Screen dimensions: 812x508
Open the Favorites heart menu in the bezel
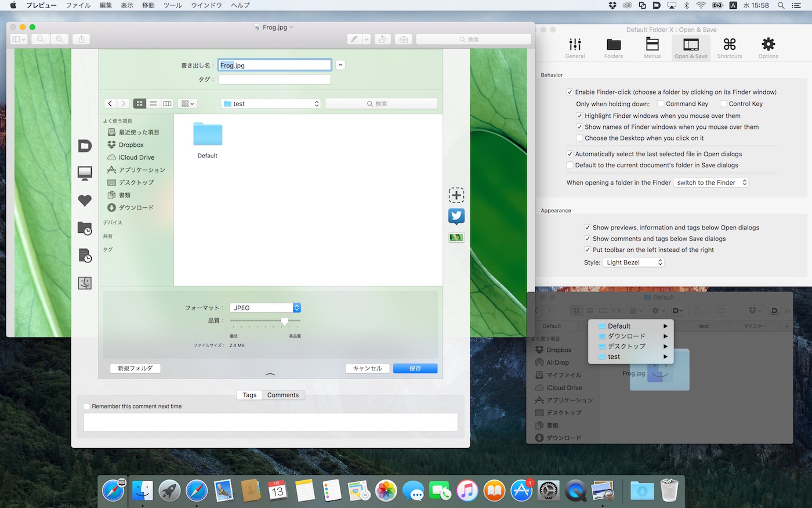(85, 200)
